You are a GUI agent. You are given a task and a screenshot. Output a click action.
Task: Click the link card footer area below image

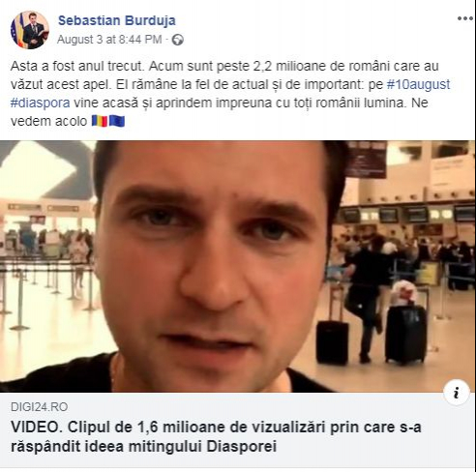[x=238, y=430]
